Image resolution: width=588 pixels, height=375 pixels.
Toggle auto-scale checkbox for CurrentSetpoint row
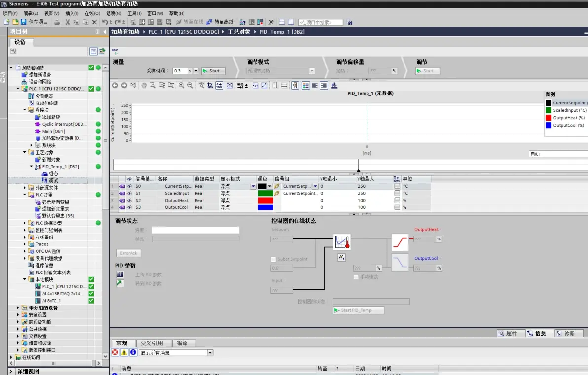pyautogui.click(x=397, y=186)
